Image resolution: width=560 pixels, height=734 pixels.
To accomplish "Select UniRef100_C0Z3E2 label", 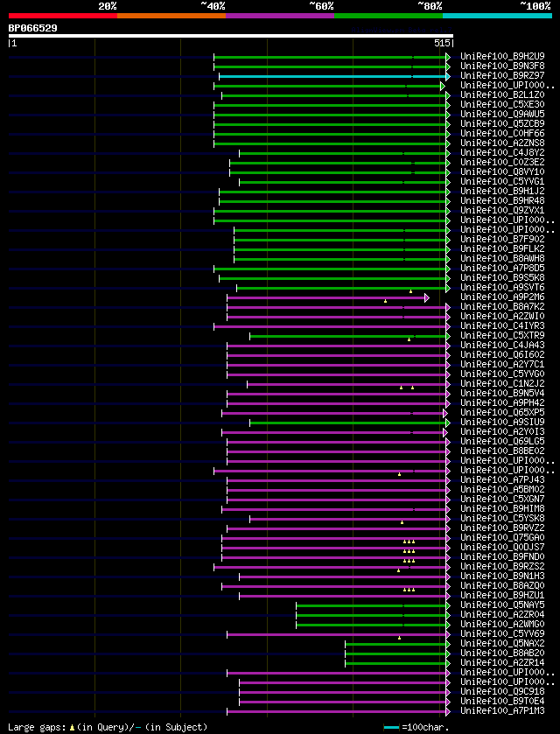I will click(x=502, y=163).
